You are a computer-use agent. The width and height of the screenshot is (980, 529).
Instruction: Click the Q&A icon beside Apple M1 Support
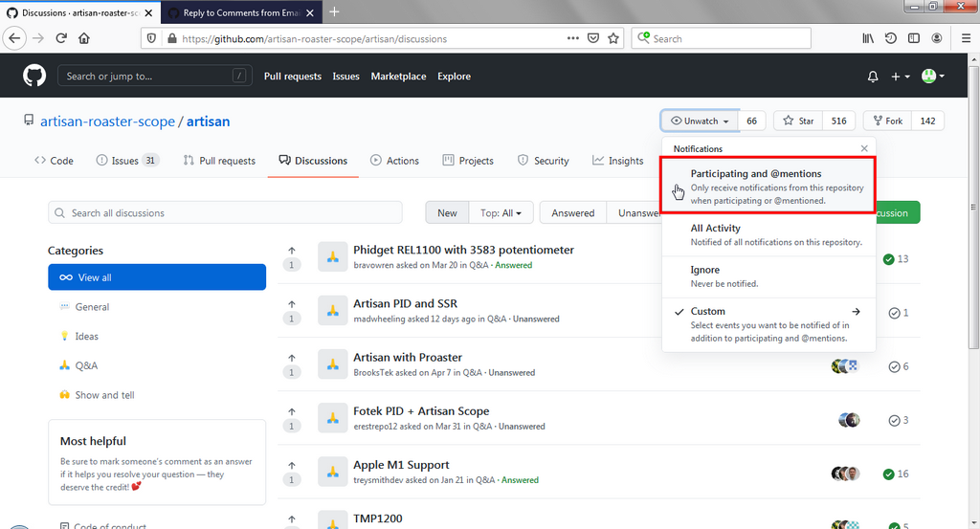[332, 472]
